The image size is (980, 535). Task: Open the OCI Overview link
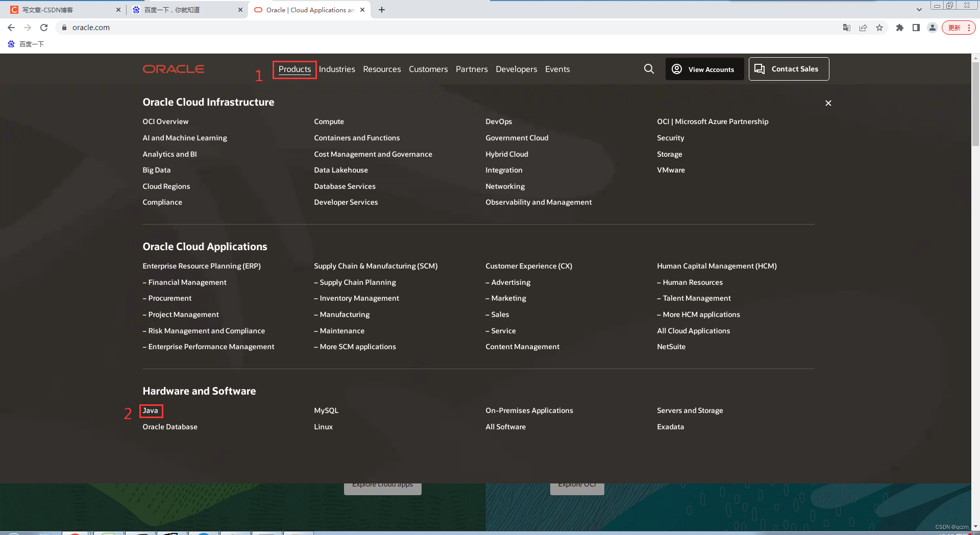165,121
